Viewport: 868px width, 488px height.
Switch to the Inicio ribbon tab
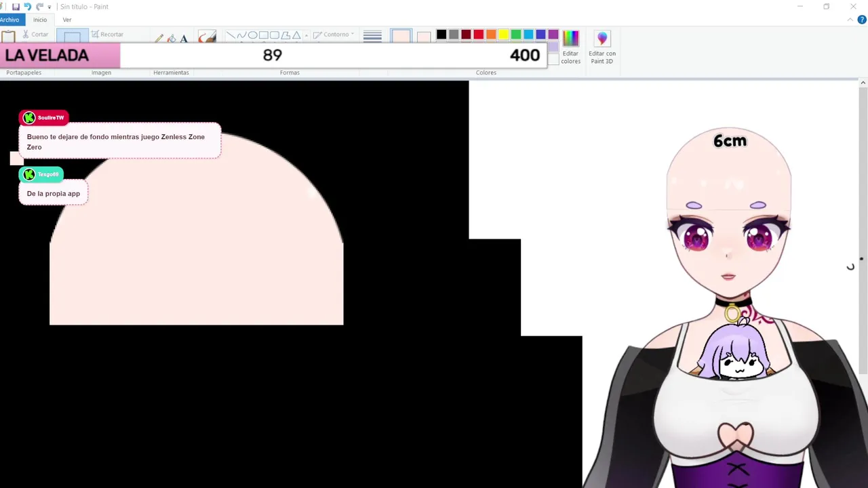pos(40,20)
